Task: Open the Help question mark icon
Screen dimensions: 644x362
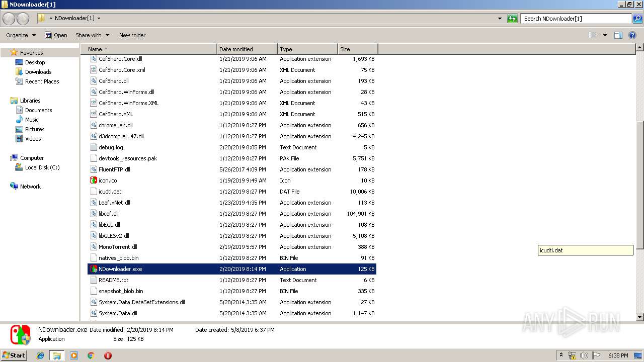Action: coord(632,35)
